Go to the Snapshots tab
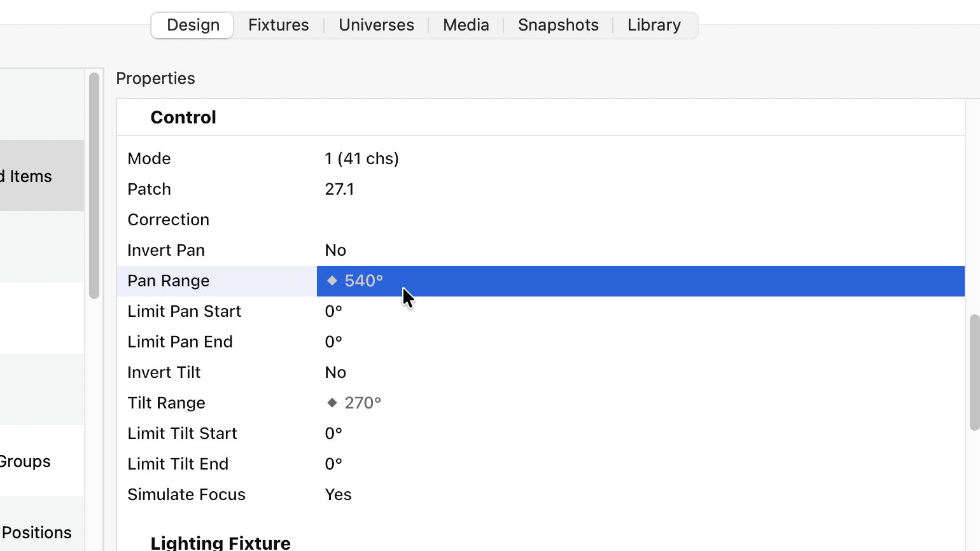The width and height of the screenshot is (980, 551). (558, 25)
